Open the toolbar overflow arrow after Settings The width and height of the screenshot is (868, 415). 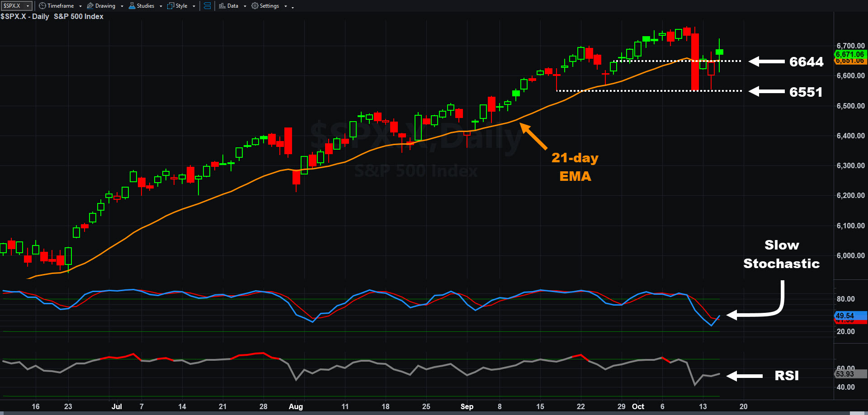(x=292, y=7)
